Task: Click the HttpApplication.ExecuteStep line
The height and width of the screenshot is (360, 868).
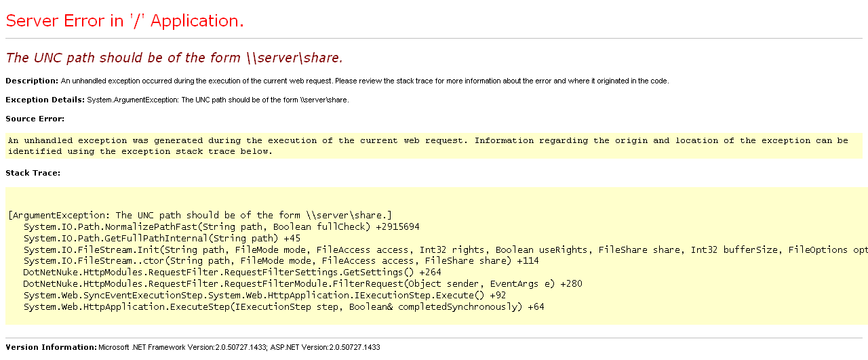Action: 283,307
